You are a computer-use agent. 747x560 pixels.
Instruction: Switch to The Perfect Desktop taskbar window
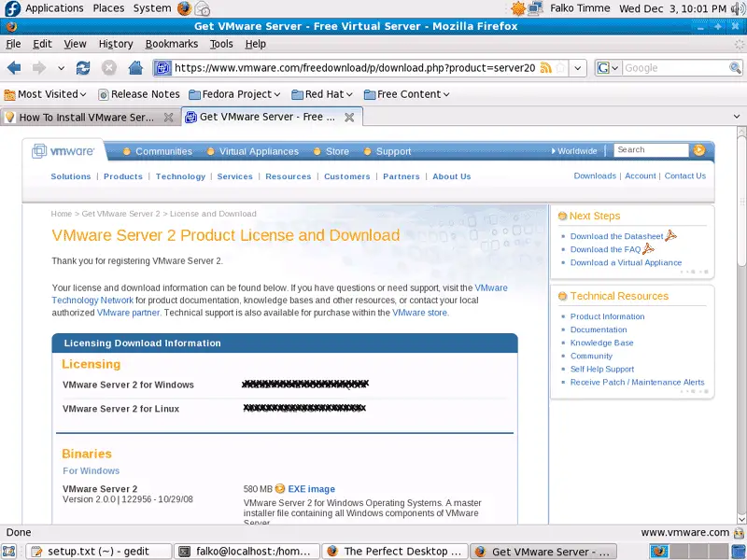(395, 552)
